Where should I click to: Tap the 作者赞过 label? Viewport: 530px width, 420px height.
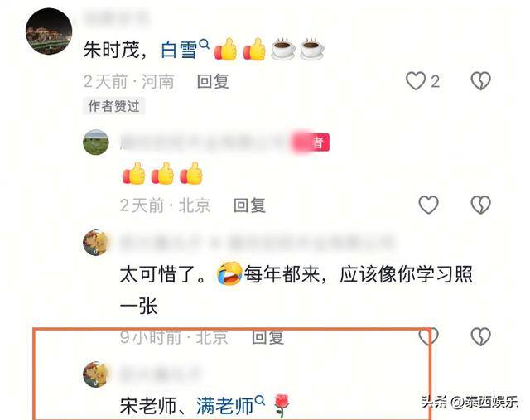click(x=114, y=106)
